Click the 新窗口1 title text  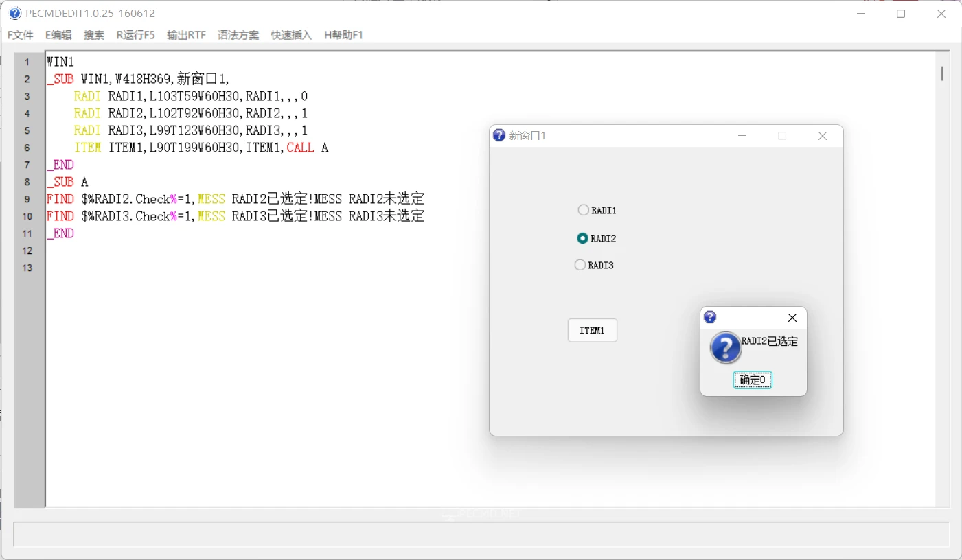tap(527, 136)
